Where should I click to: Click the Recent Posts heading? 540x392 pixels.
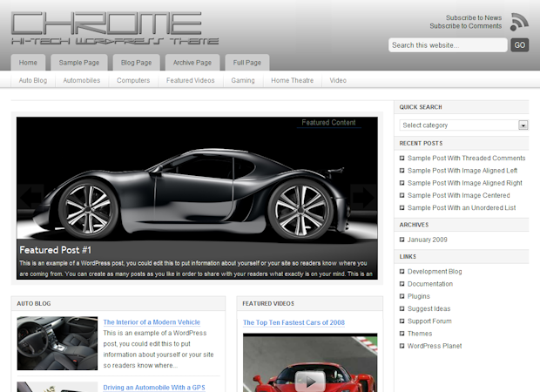[421, 143]
